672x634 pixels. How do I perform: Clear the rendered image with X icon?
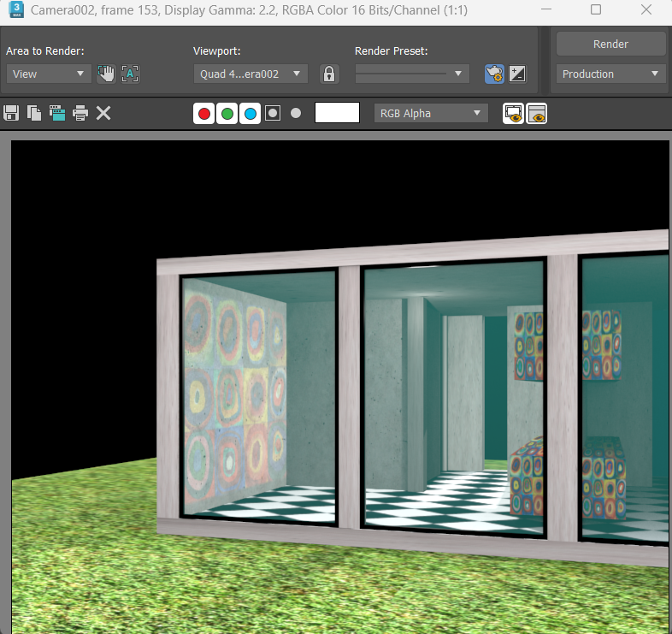tap(103, 113)
